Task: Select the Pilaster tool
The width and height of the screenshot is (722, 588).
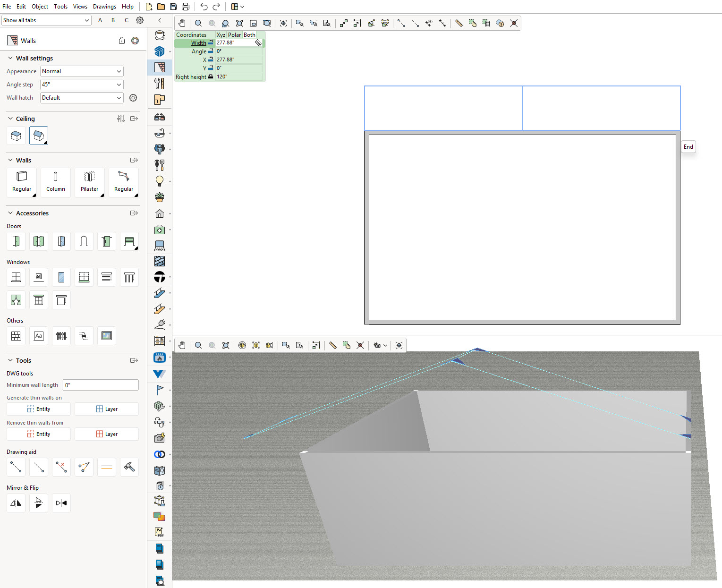Action: point(89,182)
